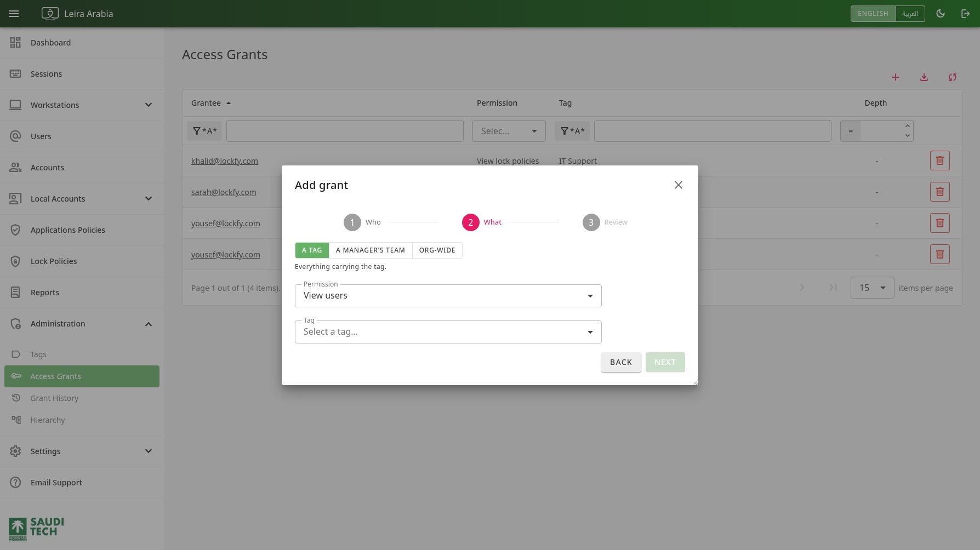
Task: Expand Local Accounts sidebar section
Action: point(82,199)
